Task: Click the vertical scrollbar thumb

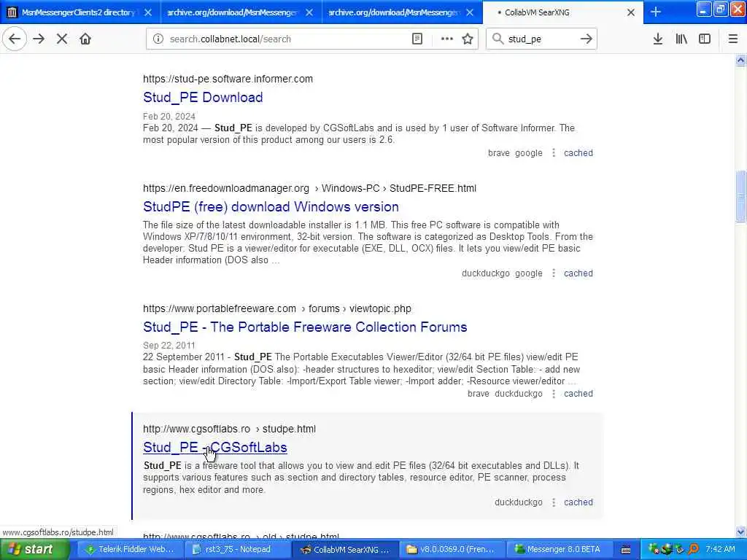Action: [740, 197]
